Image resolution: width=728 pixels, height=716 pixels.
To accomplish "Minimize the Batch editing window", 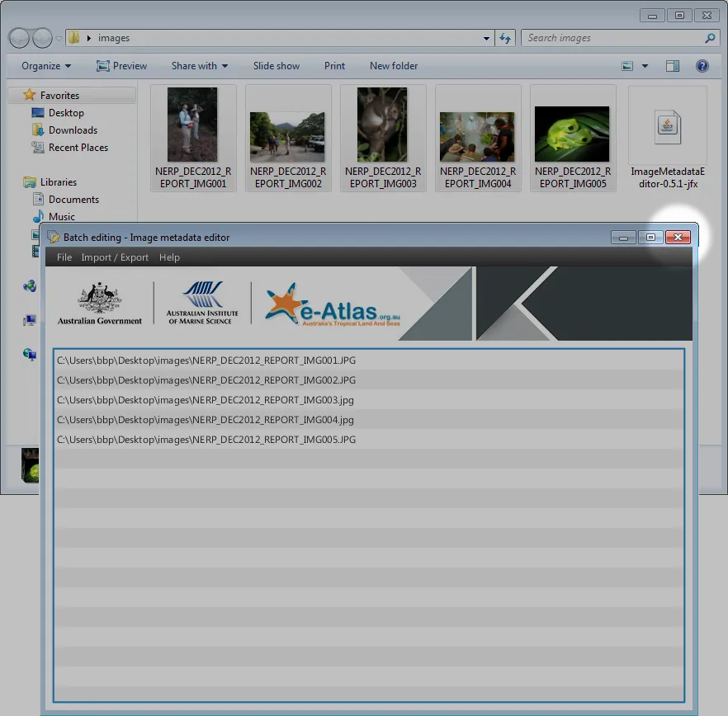I will pyautogui.click(x=623, y=237).
